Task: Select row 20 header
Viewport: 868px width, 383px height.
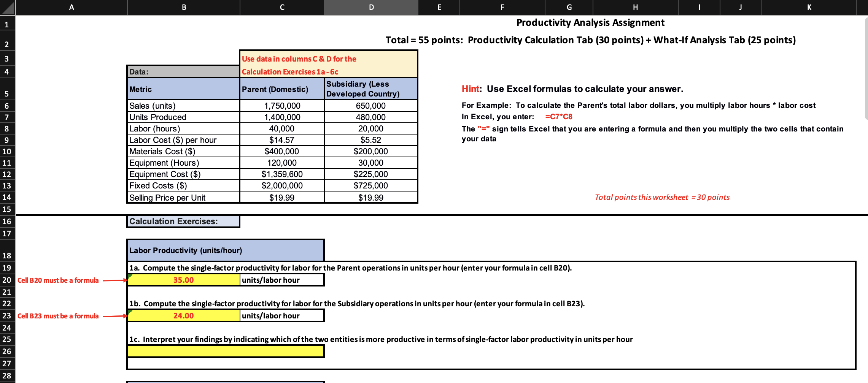Action: click(x=7, y=280)
